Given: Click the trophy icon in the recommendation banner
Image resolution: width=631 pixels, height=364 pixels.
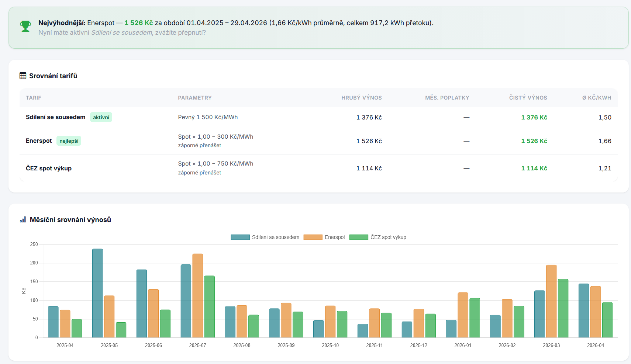Looking at the screenshot, I should click(25, 26).
